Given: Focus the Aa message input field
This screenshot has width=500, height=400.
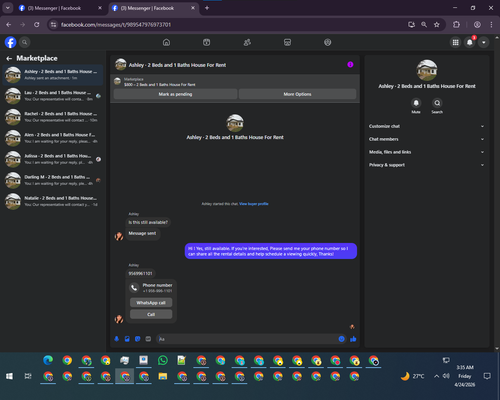Looking at the screenshot, I should point(247,339).
